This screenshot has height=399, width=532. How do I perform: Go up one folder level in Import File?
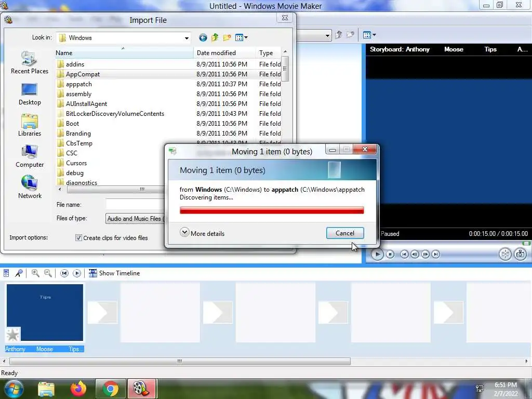point(215,37)
